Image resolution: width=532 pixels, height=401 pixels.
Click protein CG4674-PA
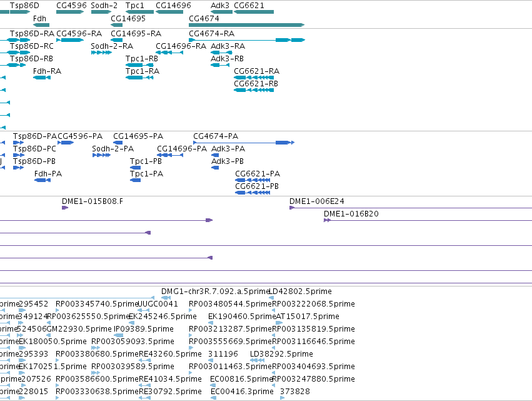pyautogui.click(x=216, y=136)
